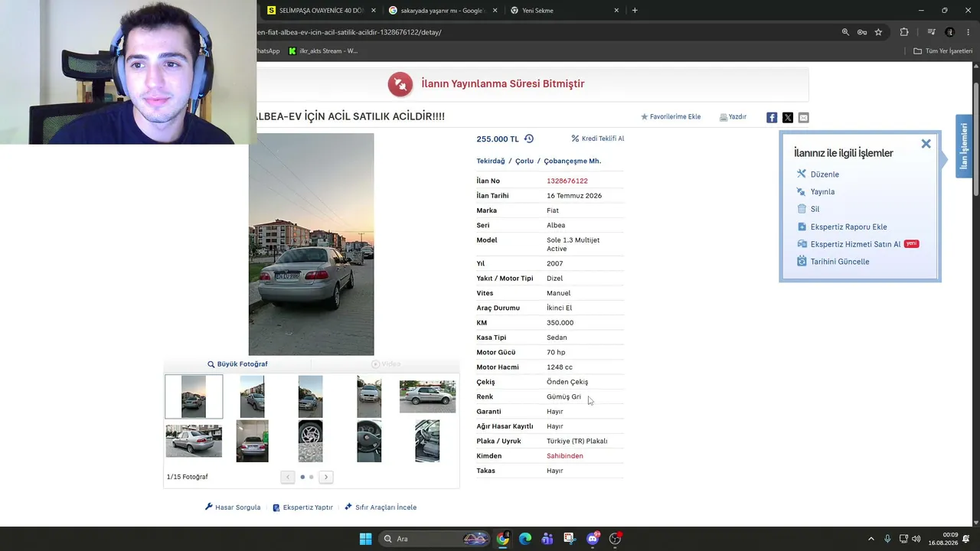Click the Ekspertiz Yaptır link
The image size is (980, 551).
point(302,507)
